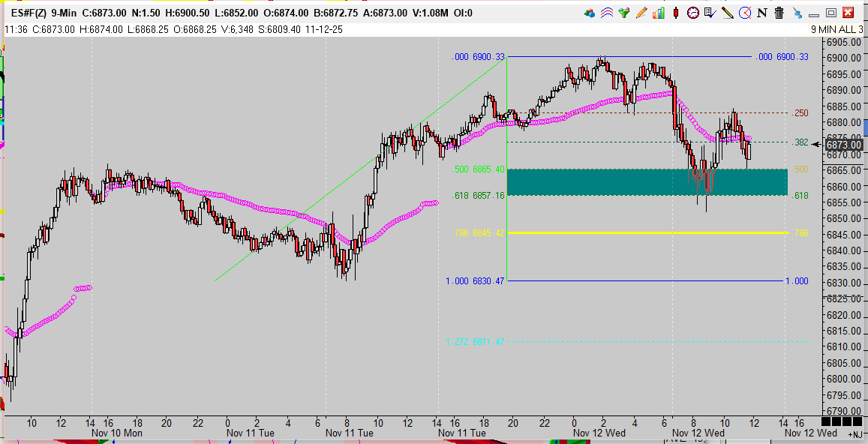The width and height of the screenshot is (868, 444).
Task: Select the yellow pencil line drawing tool
Action: (x=727, y=13)
